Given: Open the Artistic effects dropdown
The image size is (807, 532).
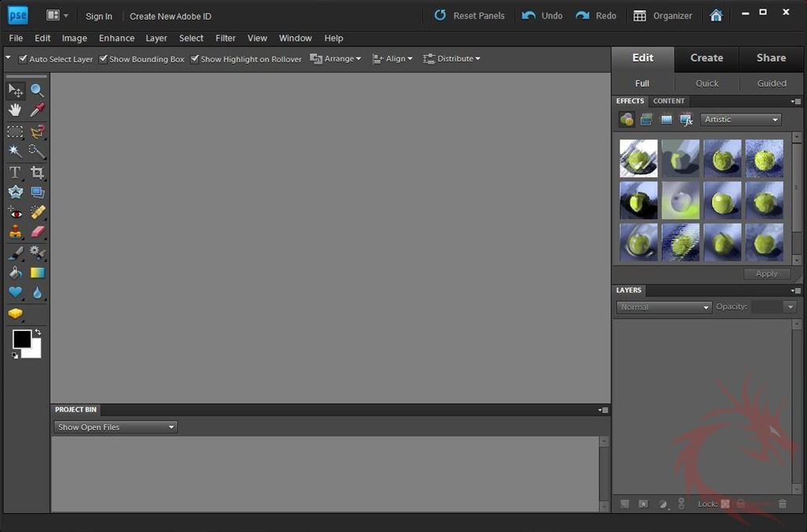Looking at the screenshot, I should 742,120.
